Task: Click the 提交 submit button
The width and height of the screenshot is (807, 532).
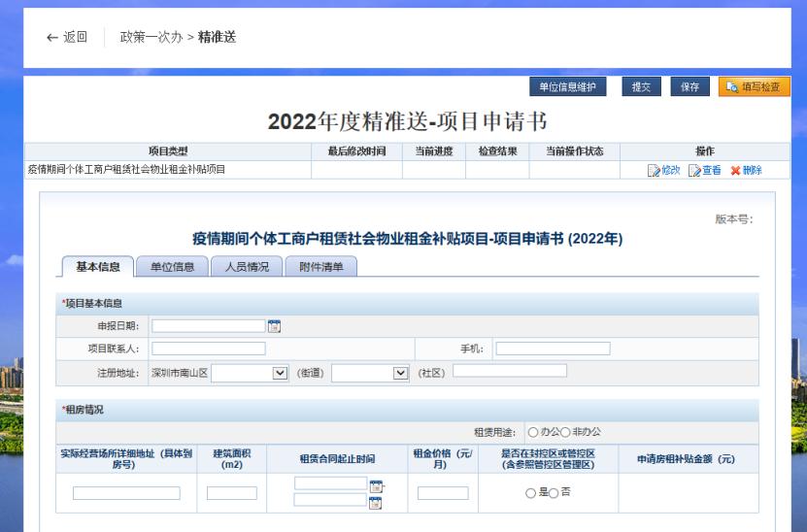Action: (x=641, y=87)
